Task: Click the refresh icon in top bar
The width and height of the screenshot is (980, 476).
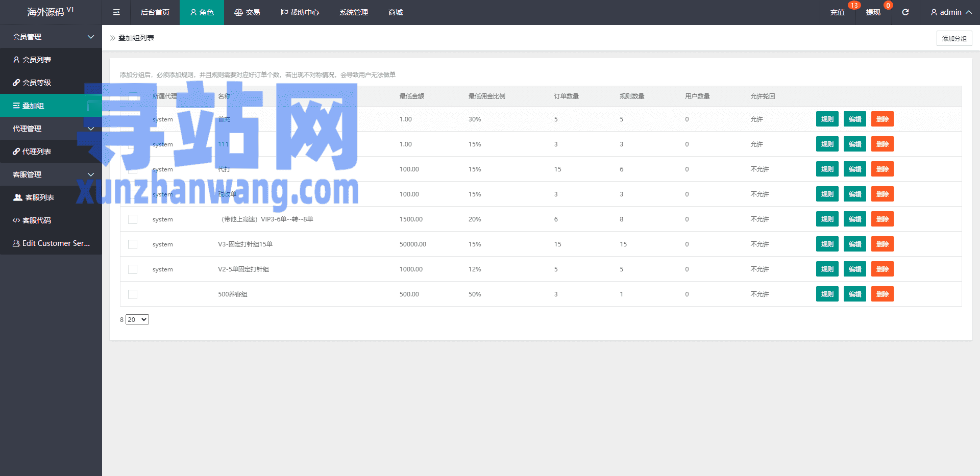Action: pos(905,12)
